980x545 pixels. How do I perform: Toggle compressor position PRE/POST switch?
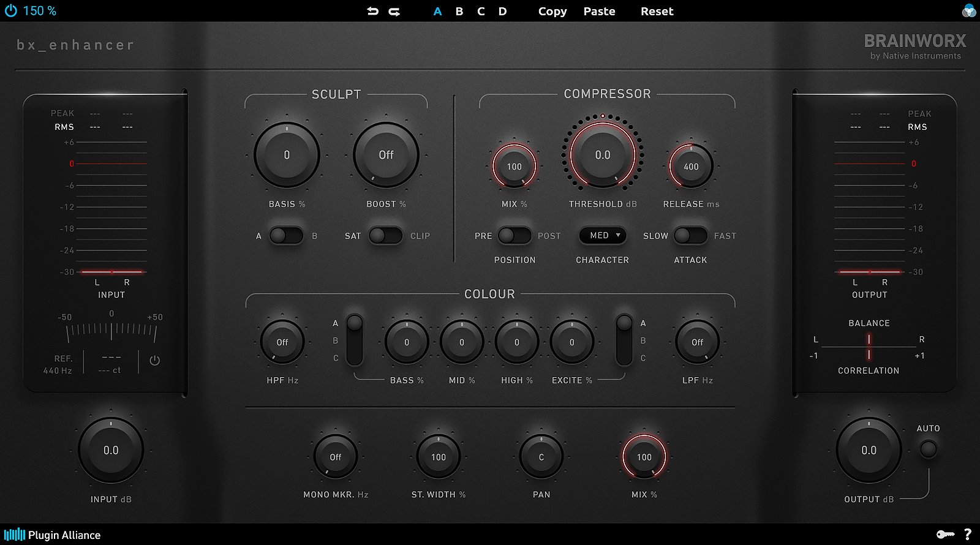pos(514,236)
